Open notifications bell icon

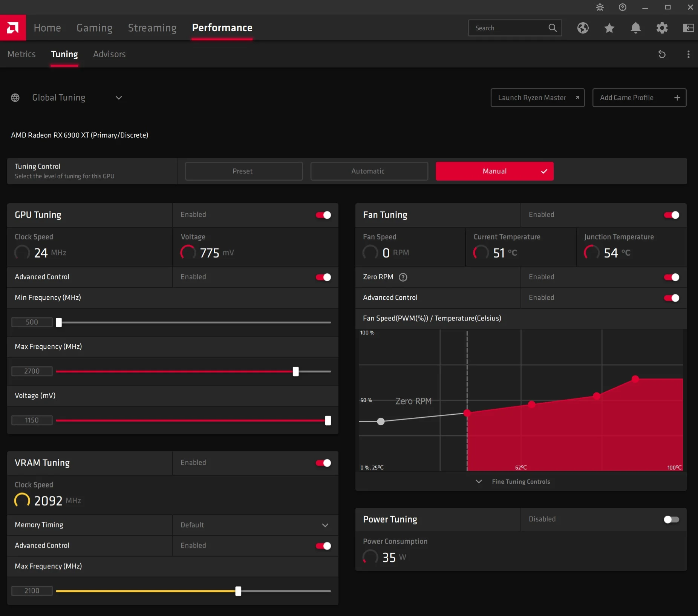click(636, 28)
